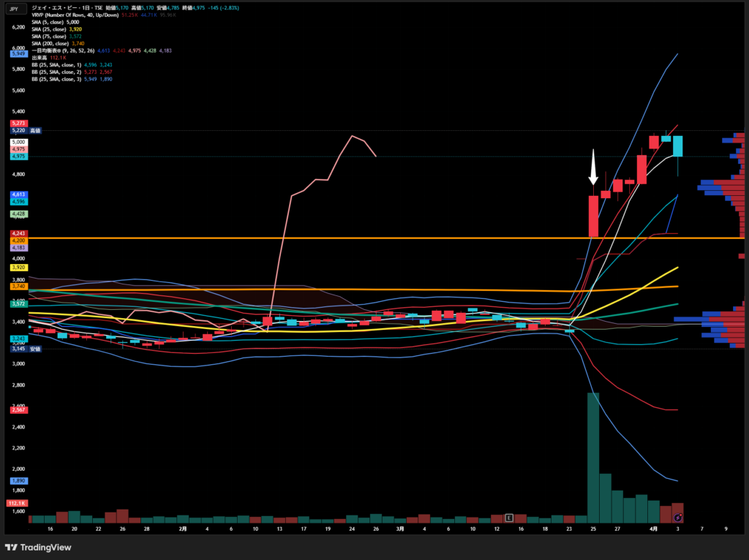Click the purple event icon near April 3
749x560 pixels.
tap(677, 518)
